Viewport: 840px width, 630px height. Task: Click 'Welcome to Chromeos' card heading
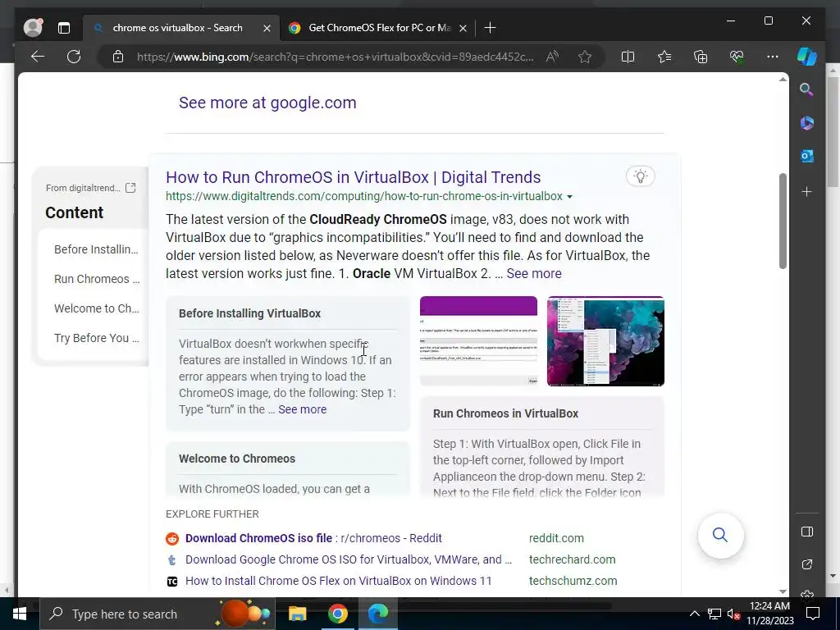click(237, 459)
